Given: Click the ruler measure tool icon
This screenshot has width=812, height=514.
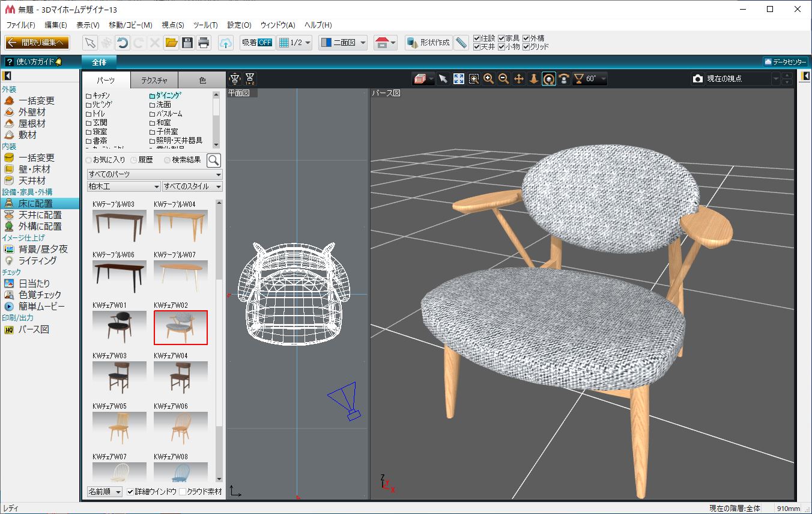Looking at the screenshot, I should [x=461, y=43].
